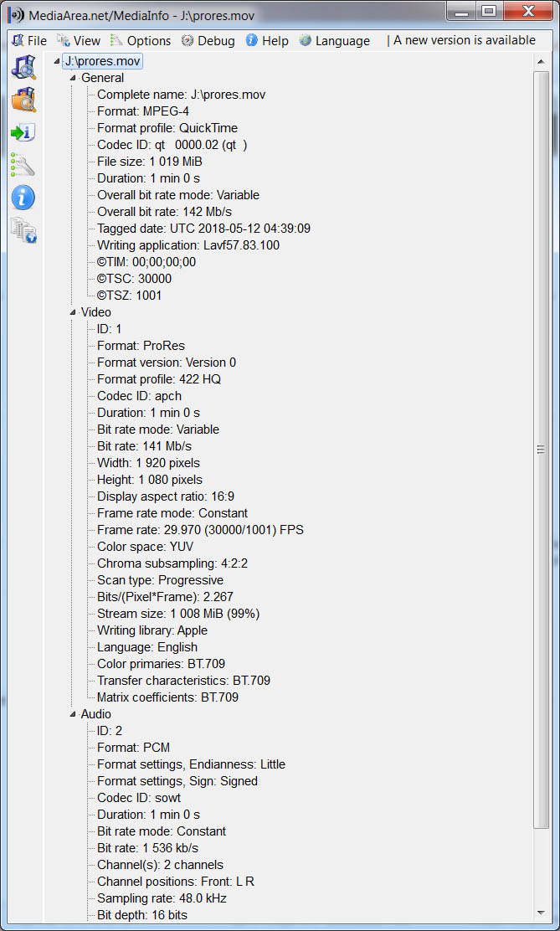This screenshot has height=931, width=560.
Task: Click scrollbar up arrow
Action: point(541,62)
